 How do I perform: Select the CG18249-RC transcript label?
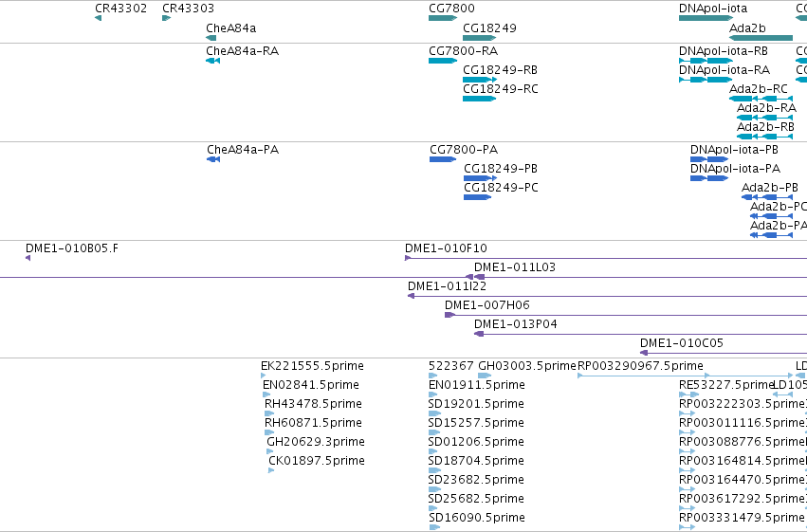coord(501,89)
